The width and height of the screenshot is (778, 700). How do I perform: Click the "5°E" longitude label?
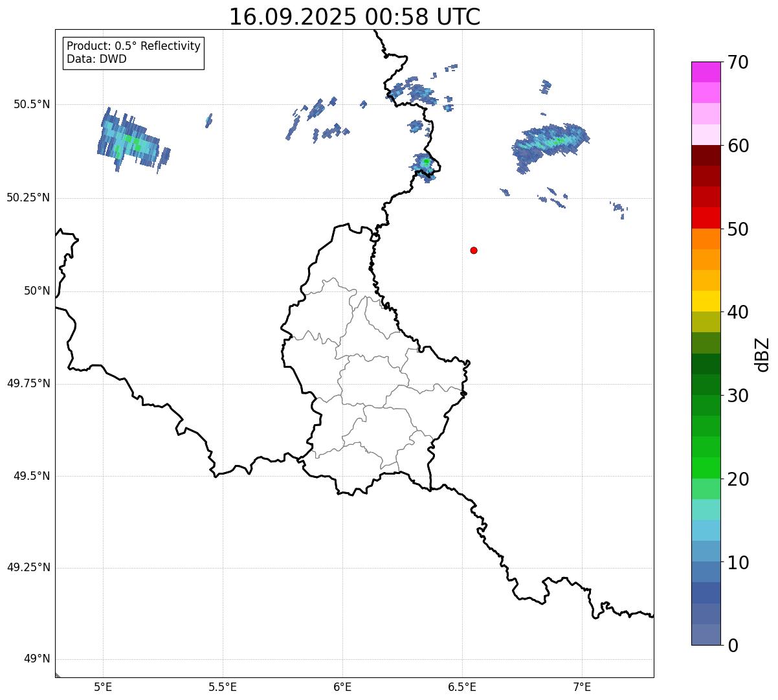click(x=103, y=686)
